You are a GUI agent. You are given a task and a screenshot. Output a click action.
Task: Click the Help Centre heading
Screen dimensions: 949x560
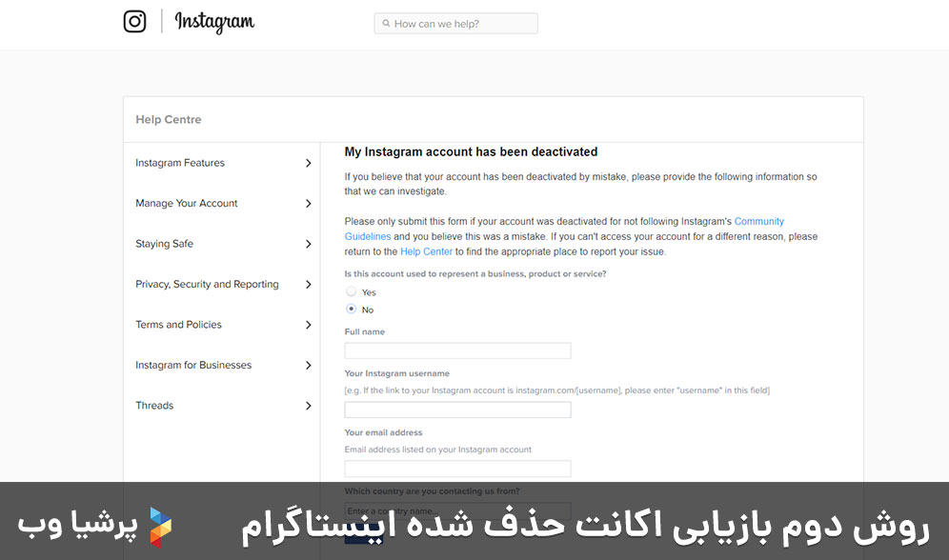pyautogui.click(x=168, y=119)
